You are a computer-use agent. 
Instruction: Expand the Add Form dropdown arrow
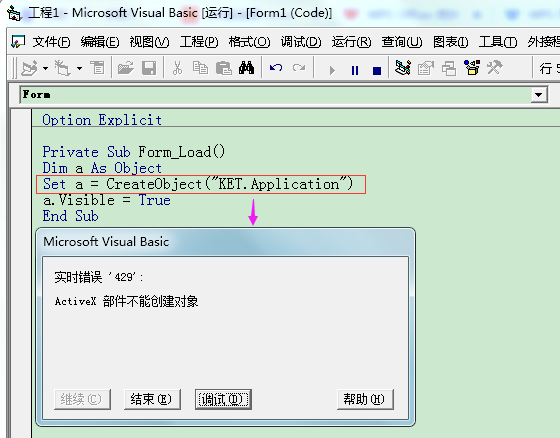click(x=79, y=68)
